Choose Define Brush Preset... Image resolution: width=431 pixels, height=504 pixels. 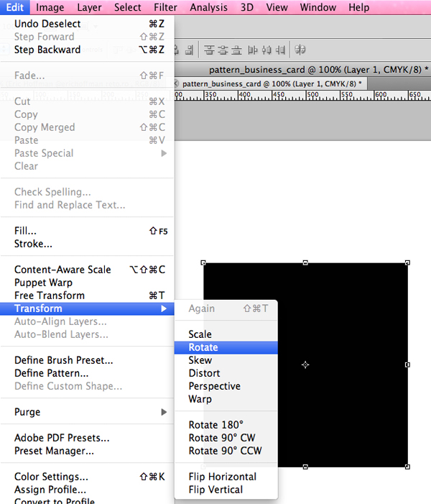coord(87,360)
